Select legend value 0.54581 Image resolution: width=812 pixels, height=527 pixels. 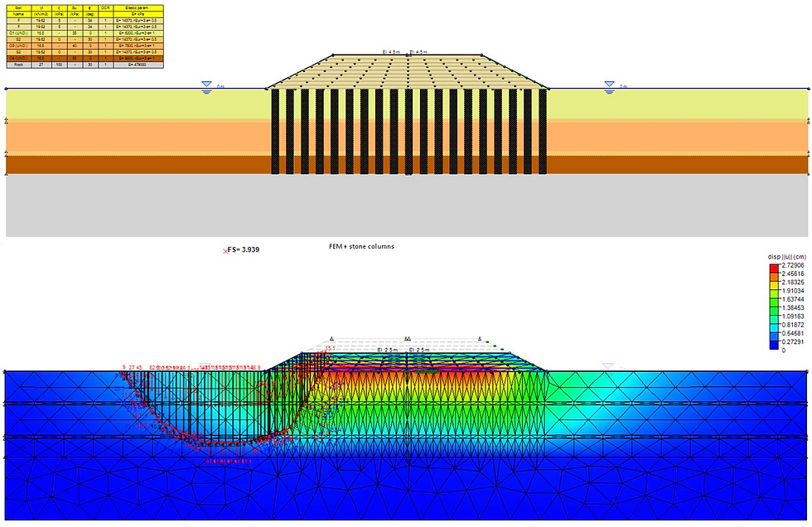click(793, 333)
